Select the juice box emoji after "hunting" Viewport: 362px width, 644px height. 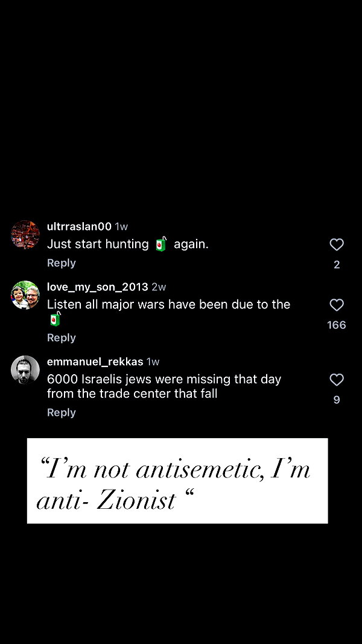coord(161,244)
